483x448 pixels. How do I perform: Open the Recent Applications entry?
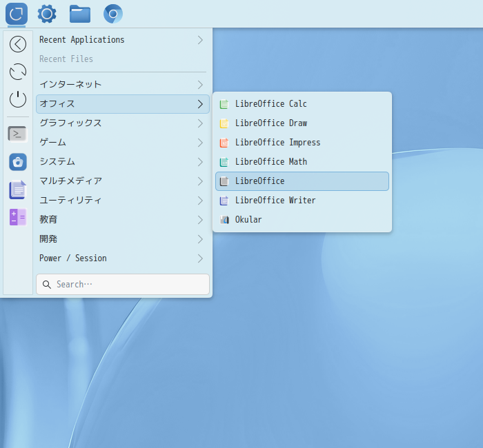click(123, 40)
